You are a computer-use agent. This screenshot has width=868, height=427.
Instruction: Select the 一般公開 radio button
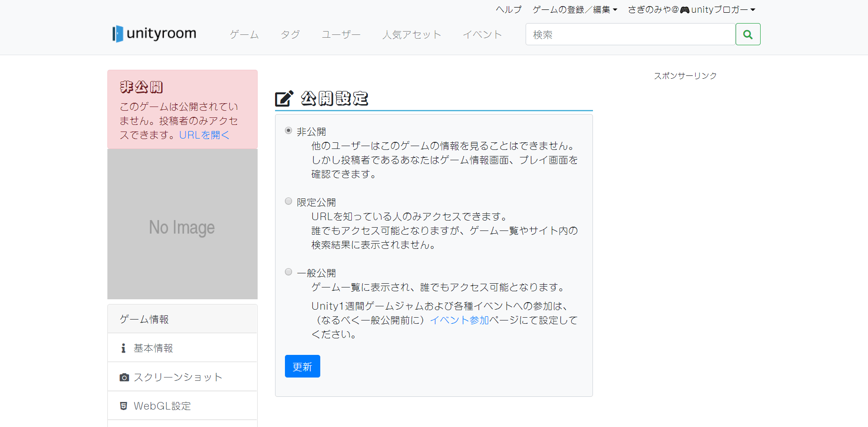tap(288, 271)
